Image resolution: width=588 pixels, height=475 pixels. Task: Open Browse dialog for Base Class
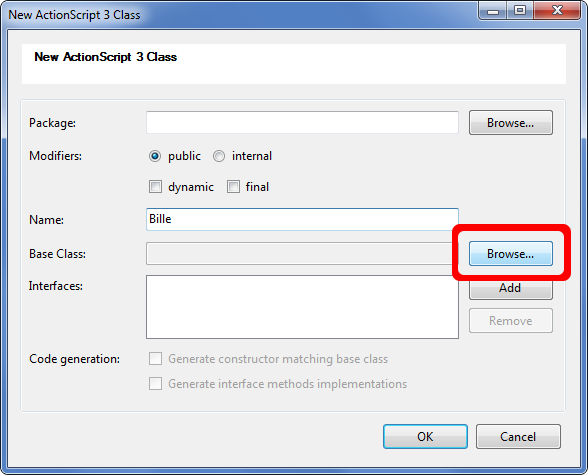click(510, 254)
